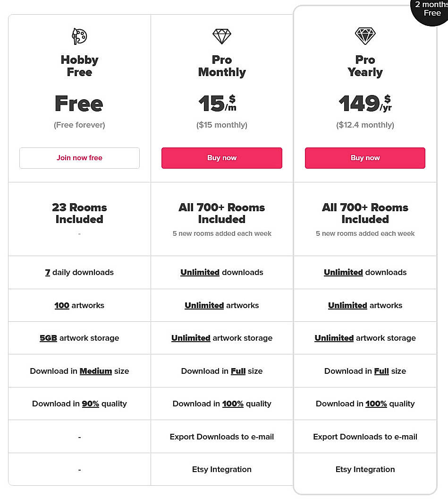Click Unlimited downloads in Pro Yearly column
The image size is (448, 499).
(x=343, y=272)
